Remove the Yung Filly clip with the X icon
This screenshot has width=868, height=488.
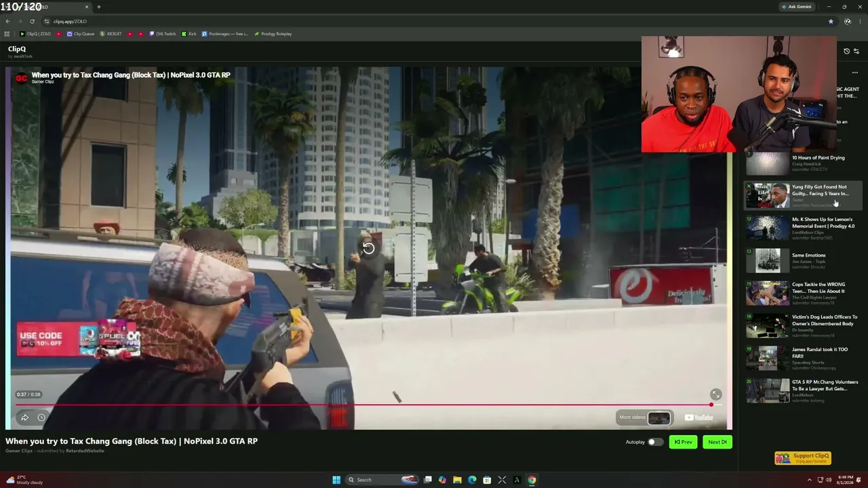(x=749, y=186)
